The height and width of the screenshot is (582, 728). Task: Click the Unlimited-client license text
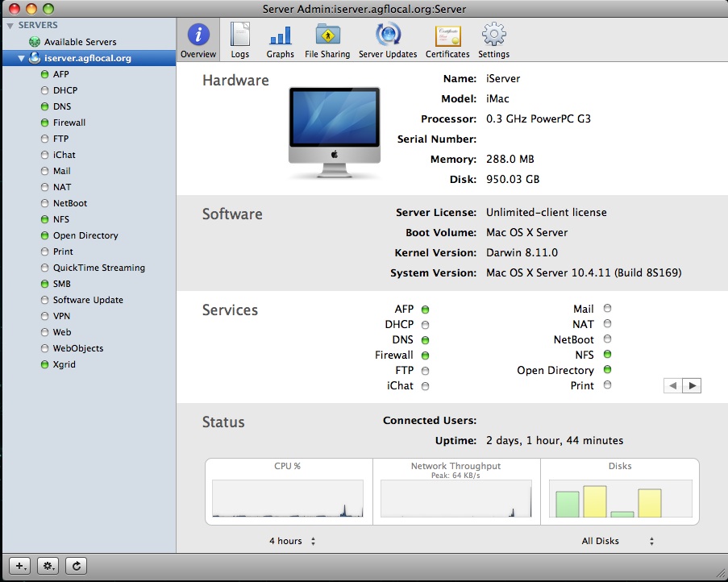547,213
